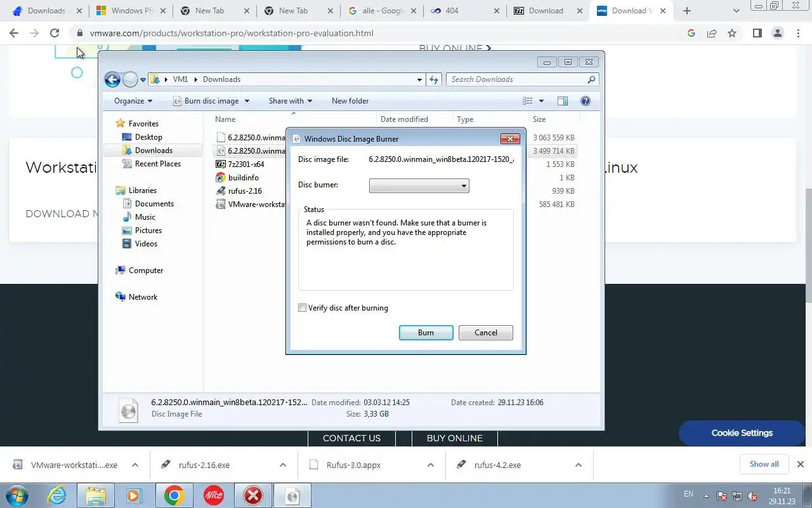812x508 pixels.
Task: Open Chrome's tab search chevron
Action: click(x=737, y=11)
